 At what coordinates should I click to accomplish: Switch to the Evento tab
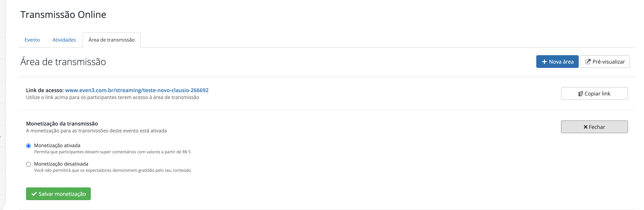32,40
